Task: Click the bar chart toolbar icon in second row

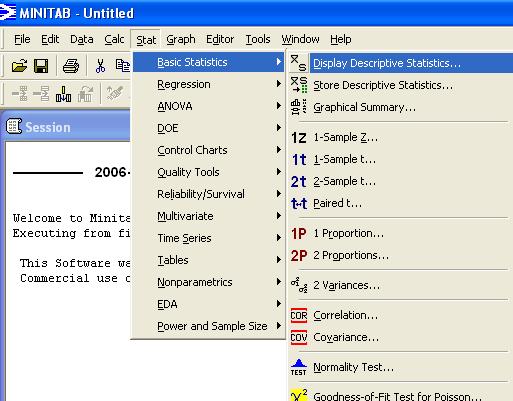Action: click(x=63, y=93)
